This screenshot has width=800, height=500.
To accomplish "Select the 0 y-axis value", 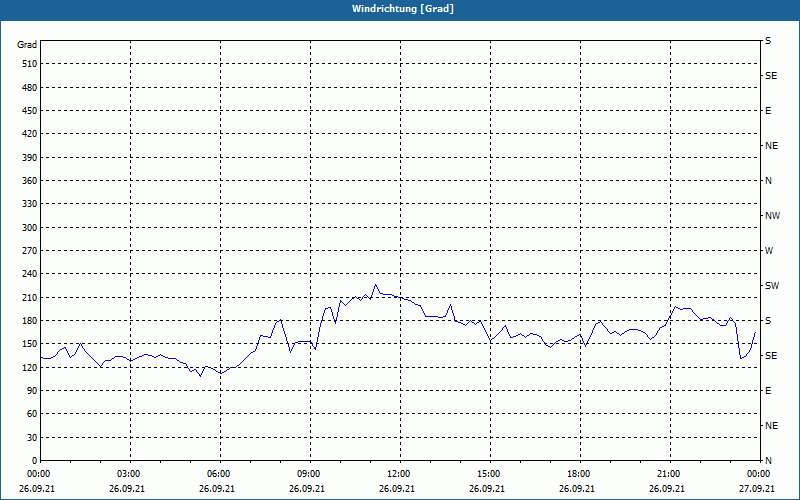I will [x=35, y=461].
